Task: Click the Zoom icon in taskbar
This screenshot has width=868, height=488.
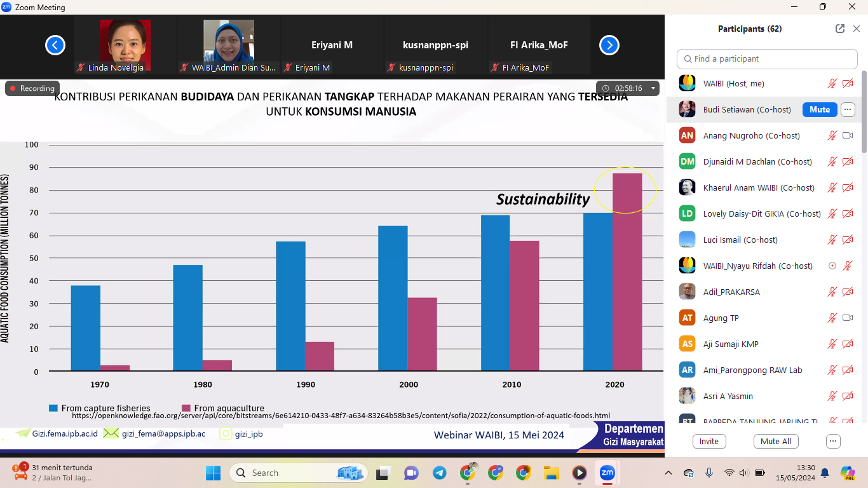Action: (607, 473)
